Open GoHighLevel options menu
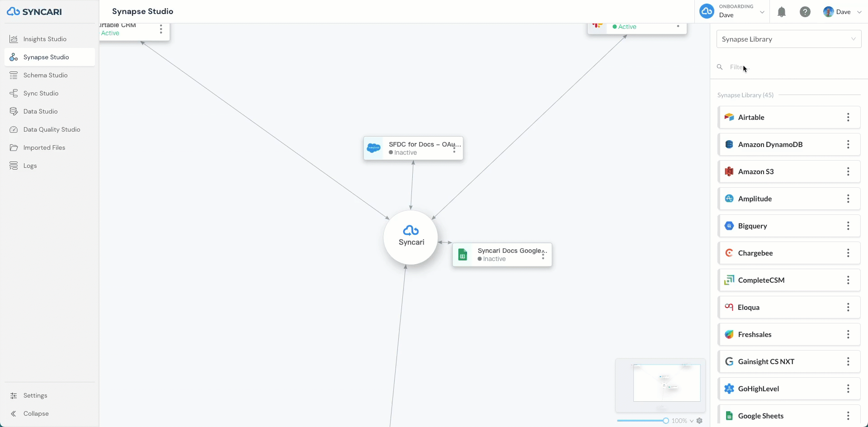Image resolution: width=868 pixels, height=427 pixels. pos(848,389)
